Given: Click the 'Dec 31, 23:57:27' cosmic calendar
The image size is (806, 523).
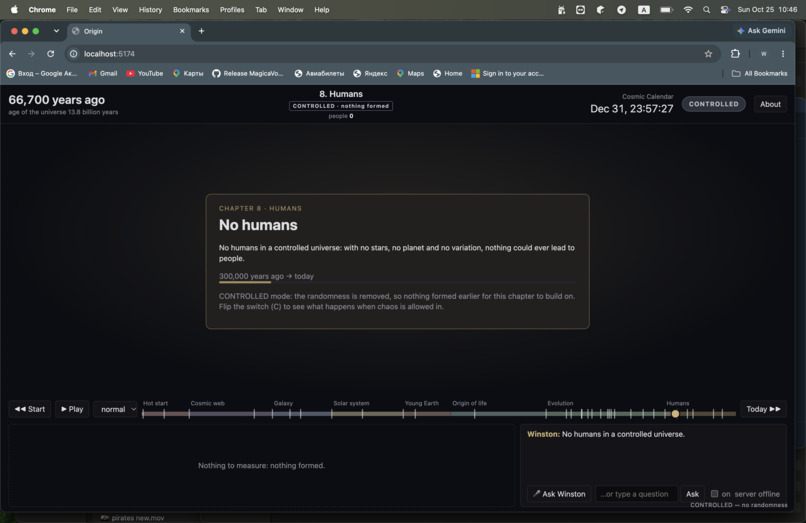Looking at the screenshot, I should (x=632, y=109).
